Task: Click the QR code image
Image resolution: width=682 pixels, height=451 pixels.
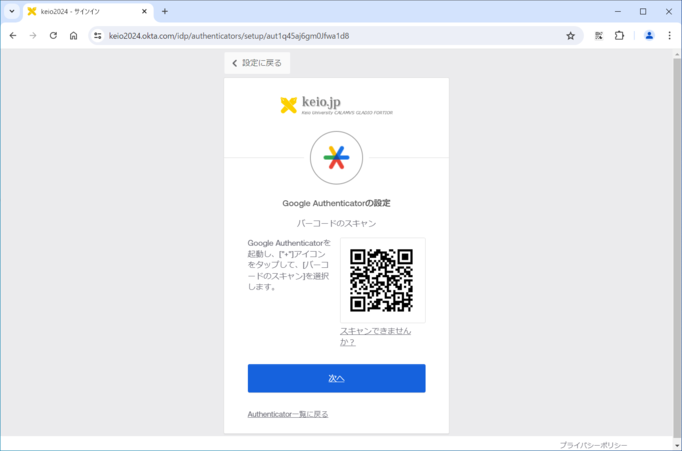Action: coord(382,280)
